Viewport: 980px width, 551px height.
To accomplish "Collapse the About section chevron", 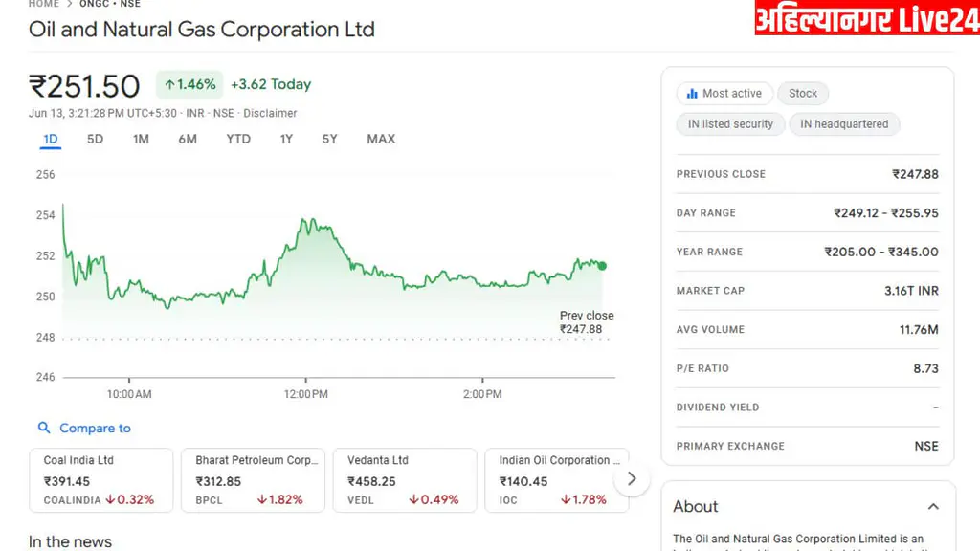I will click(x=933, y=507).
